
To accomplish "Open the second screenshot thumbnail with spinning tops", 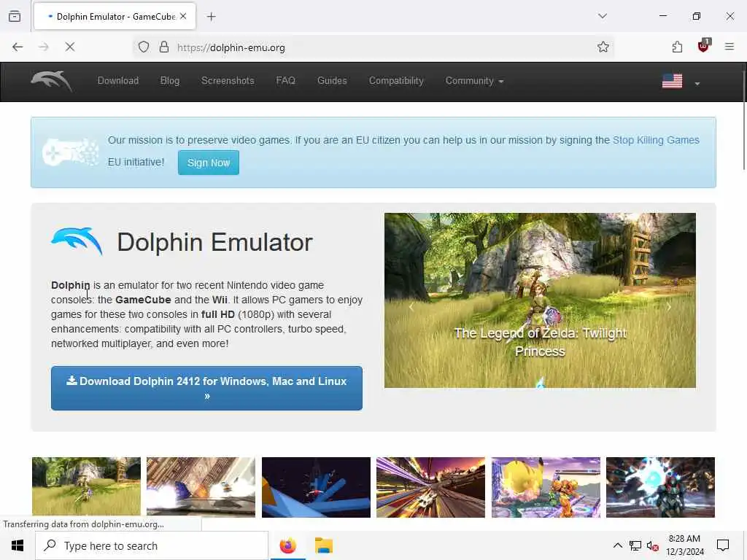I will 201,487.
